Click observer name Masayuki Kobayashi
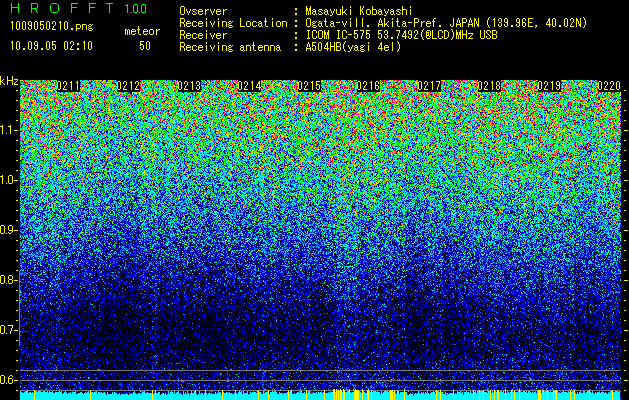Image resolution: width=629 pixels, height=400 pixels. (359, 11)
